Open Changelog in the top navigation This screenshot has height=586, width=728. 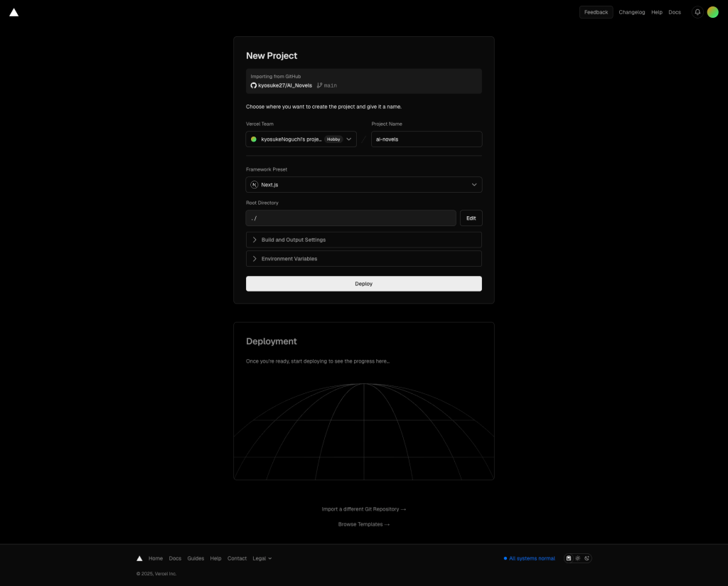pos(631,12)
